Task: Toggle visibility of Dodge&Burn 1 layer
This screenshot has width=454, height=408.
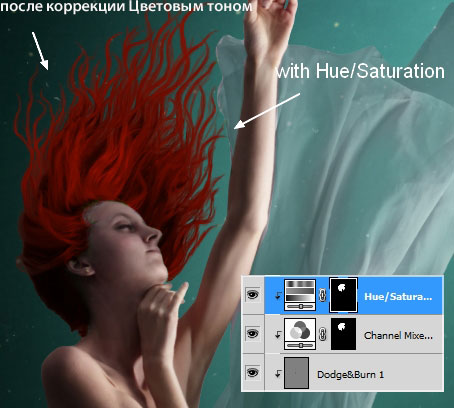Action: pos(253,372)
